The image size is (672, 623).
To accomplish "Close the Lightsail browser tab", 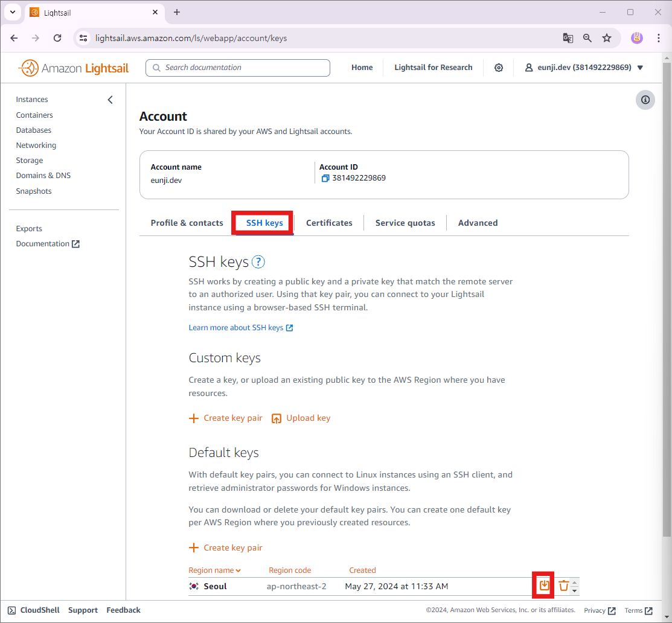I will click(155, 13).
